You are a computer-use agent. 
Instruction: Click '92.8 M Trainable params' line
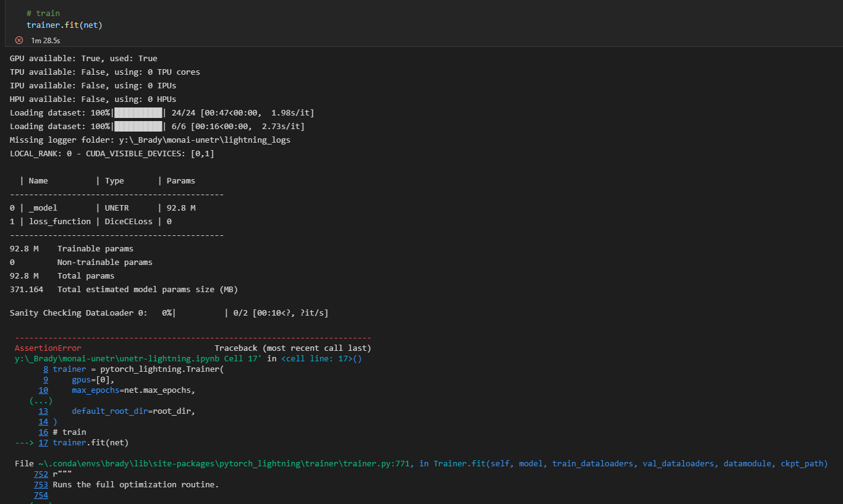click(x=72, y=248)
